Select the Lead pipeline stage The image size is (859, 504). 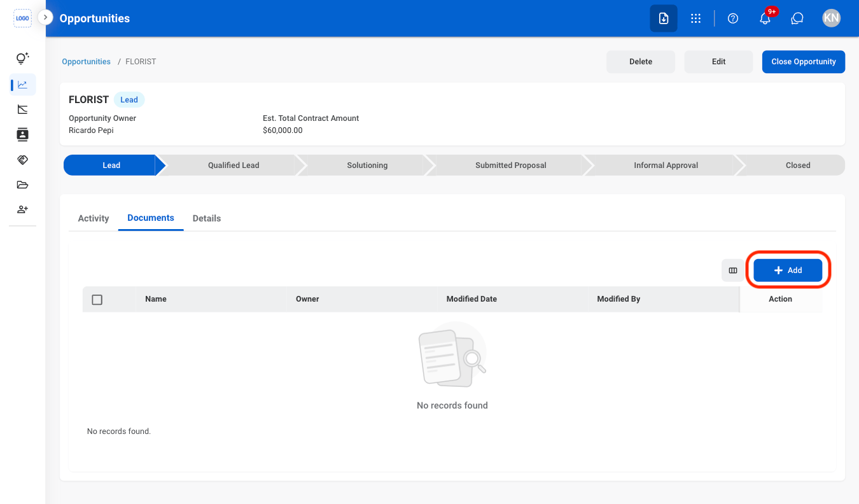(112, 165)
